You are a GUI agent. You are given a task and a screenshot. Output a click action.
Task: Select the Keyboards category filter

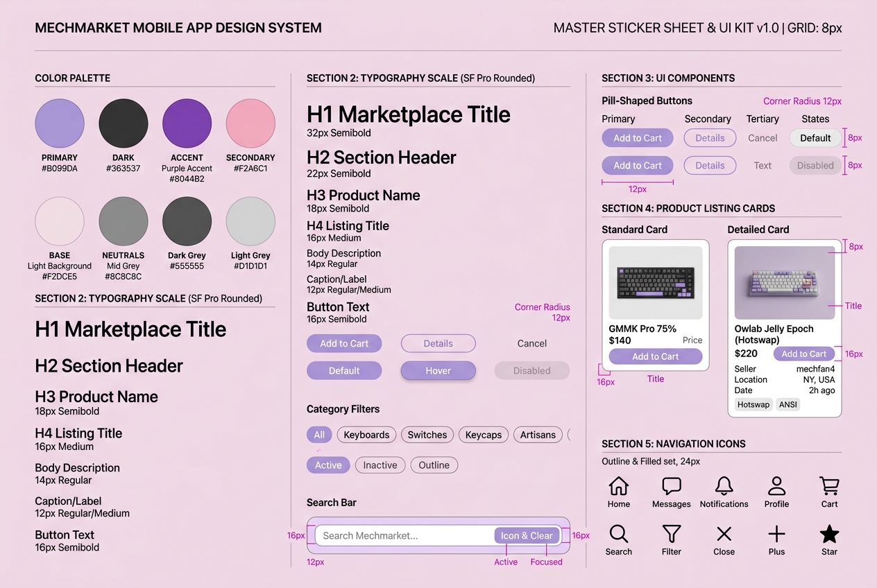[366, 435]
